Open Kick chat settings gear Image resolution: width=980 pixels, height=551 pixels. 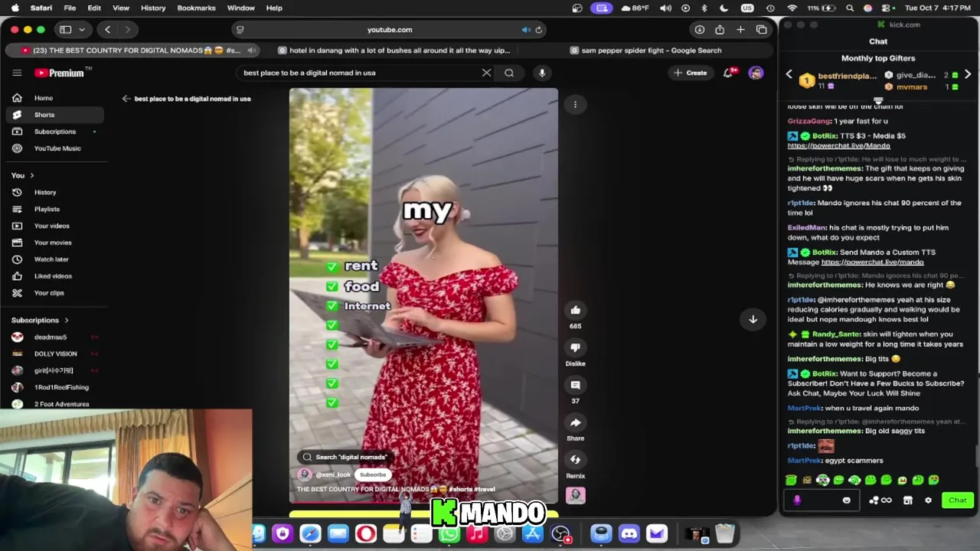click(928, 500)
